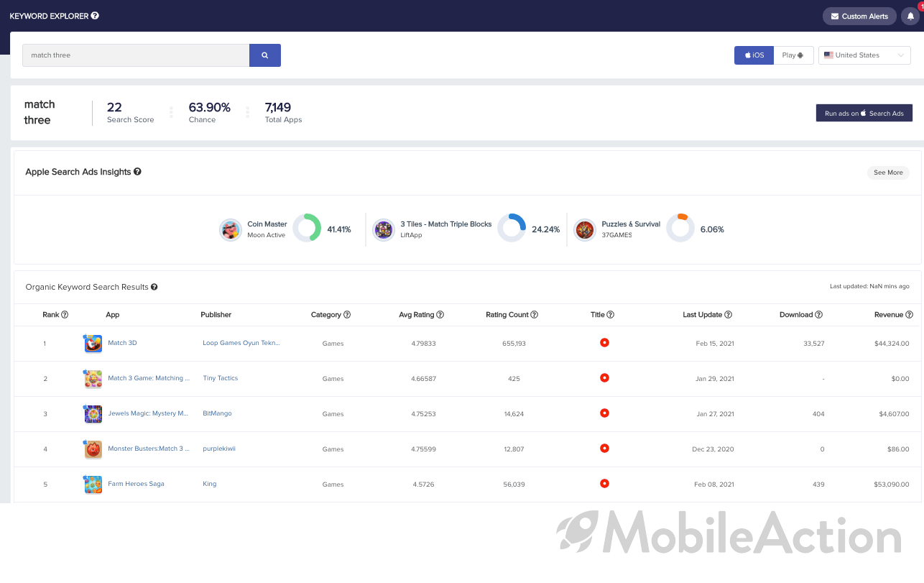924x583 pixels.
Task: Open the Farm Heroes Saga link
Action: [136, 484]
